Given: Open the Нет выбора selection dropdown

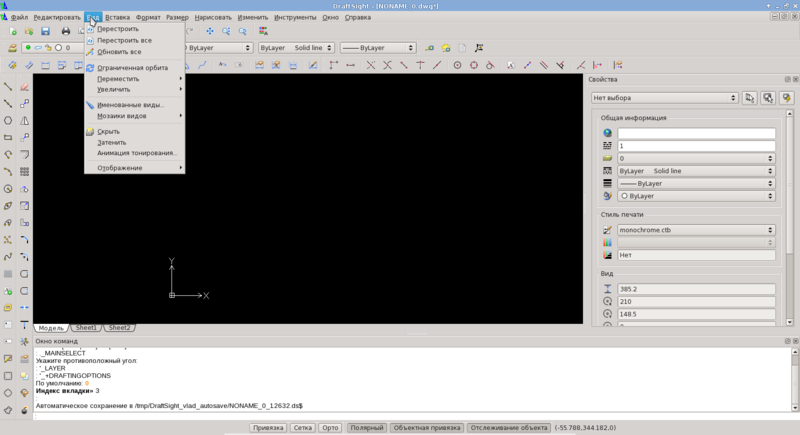Looking at the screenshot, I should coord(665,98).
